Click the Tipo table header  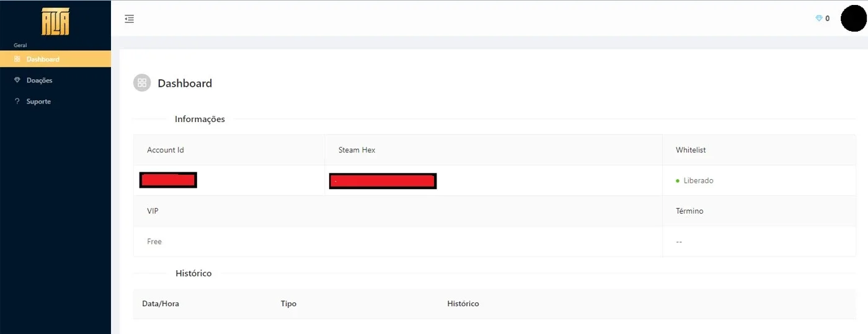[x=288, y=304]
